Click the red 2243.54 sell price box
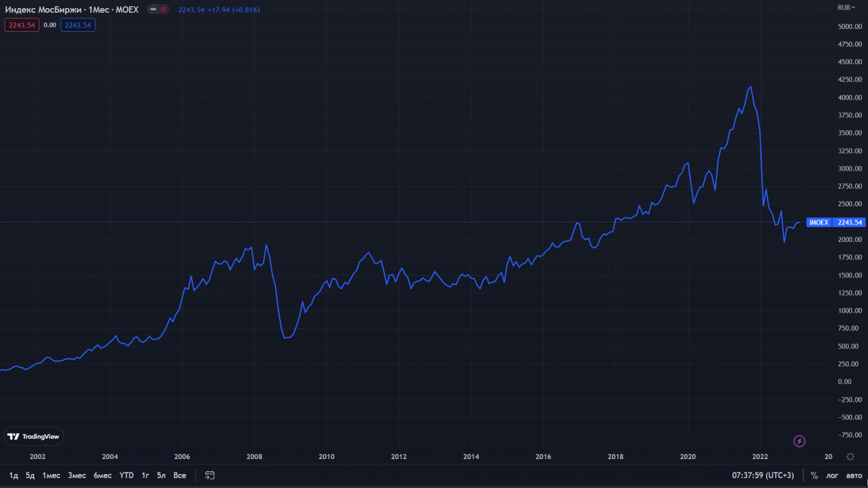 [x=22, y=25]
